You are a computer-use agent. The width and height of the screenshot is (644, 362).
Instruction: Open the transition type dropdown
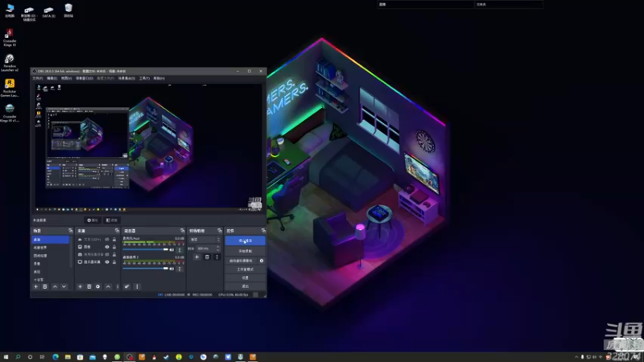pos(204,239)
